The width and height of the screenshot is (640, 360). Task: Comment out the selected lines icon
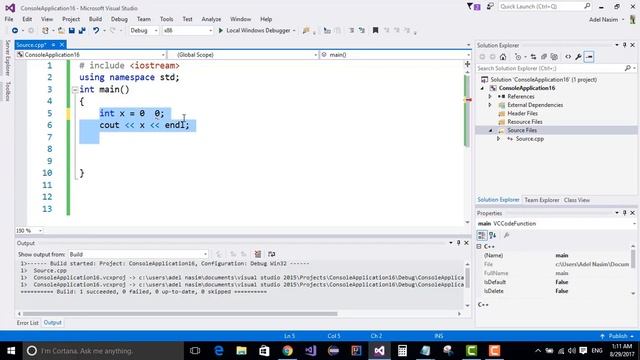(351, 30)
